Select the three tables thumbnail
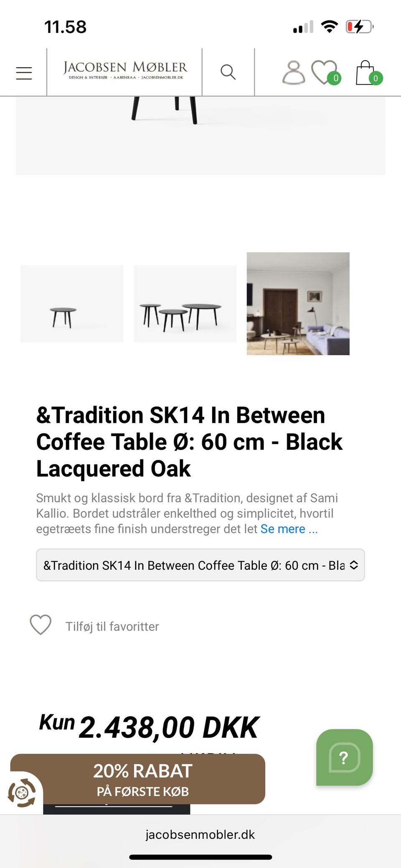 [x=185, y=304]
